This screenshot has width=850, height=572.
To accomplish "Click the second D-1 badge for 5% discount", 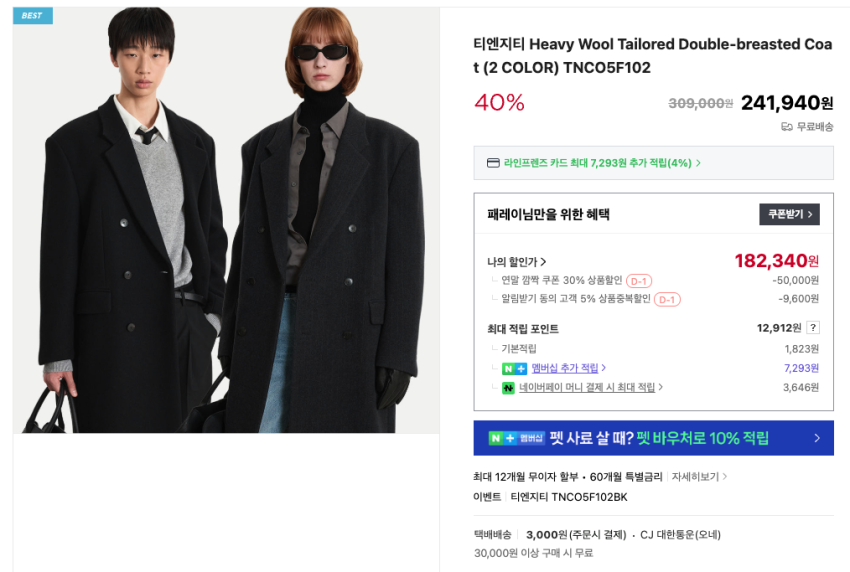I will point(667,299).
